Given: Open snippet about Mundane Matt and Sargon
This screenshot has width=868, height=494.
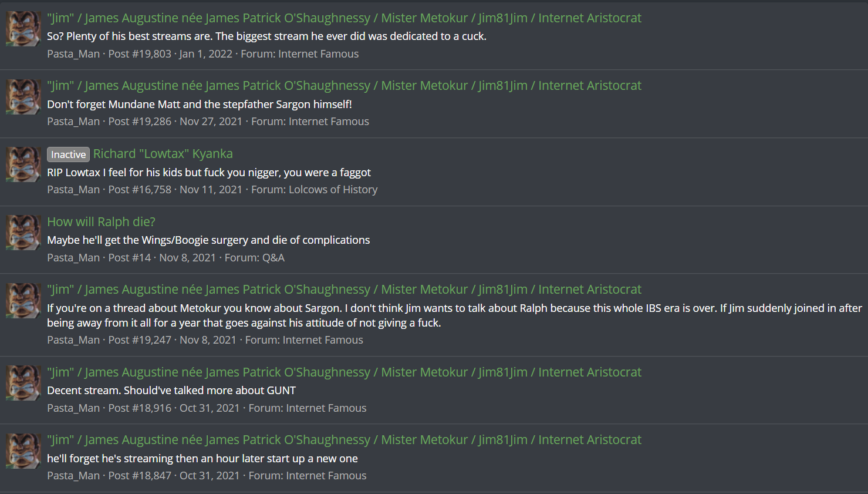Looking at the screenshot, I should tap(200, 105).
